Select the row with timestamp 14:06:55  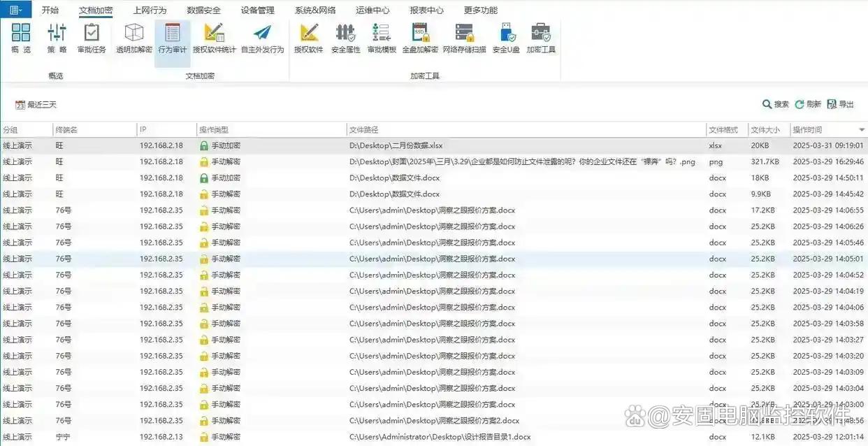click(x=434, y=210)
